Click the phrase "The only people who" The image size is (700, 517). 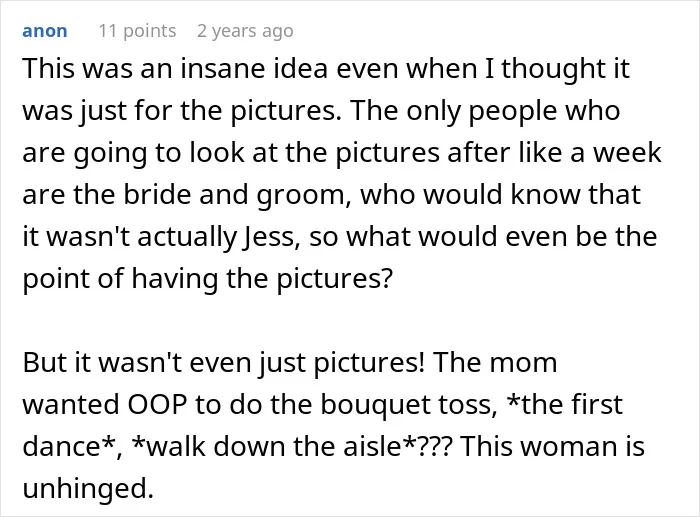[x=485, y=111]
